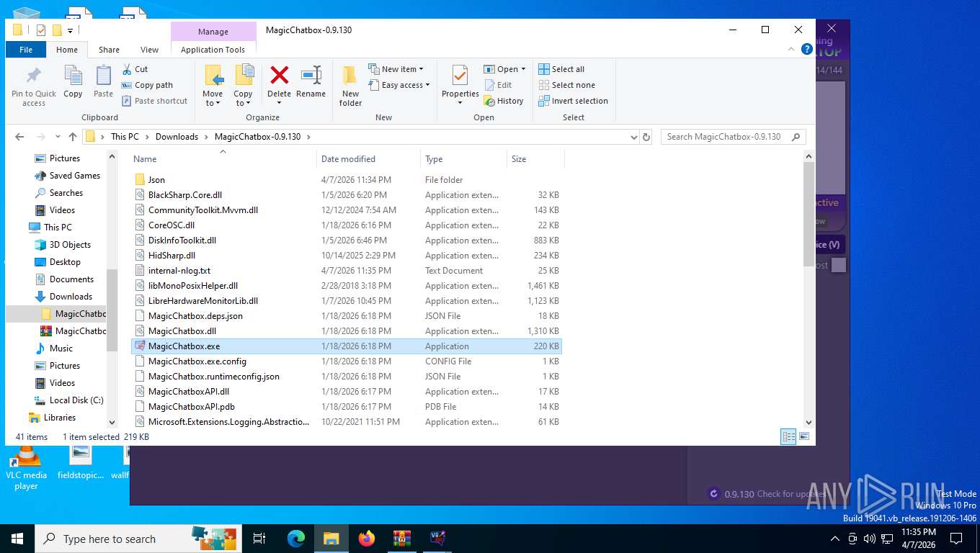Screen dimensions: 980x553
Task: Select MagicChatbox.deps.json file
Action: pyautogui.click(x=346, y=316)
